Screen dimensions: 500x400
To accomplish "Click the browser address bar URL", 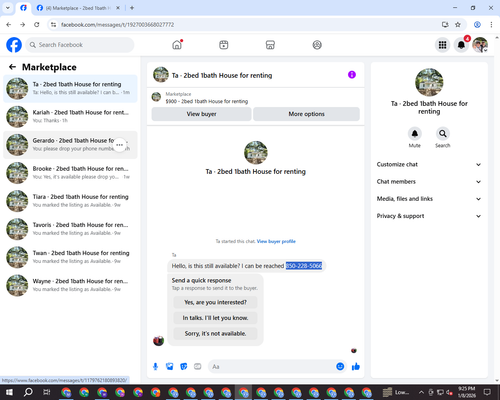I will pyautogui.click(x=117, y=24).
